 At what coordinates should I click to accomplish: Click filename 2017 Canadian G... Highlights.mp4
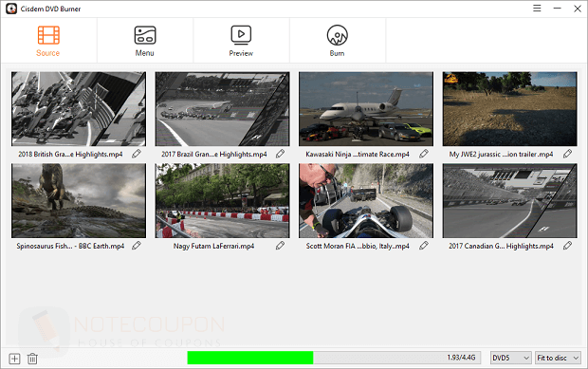[x=501, y=246]
